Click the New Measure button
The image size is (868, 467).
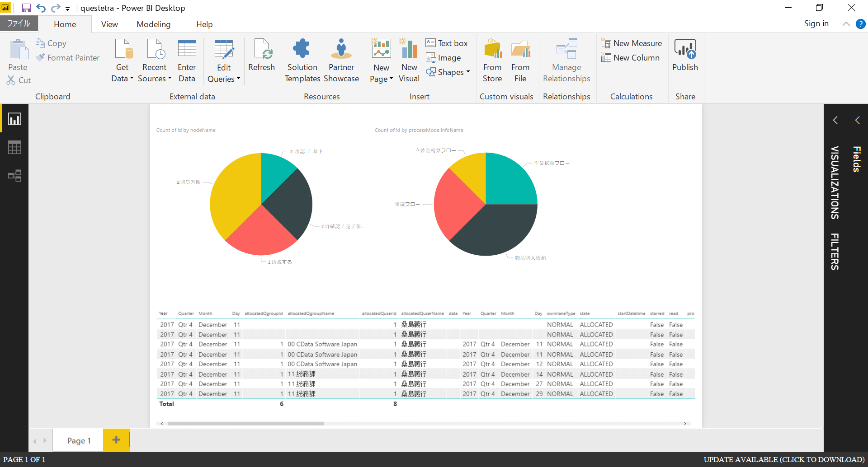[x=632, y=43]
